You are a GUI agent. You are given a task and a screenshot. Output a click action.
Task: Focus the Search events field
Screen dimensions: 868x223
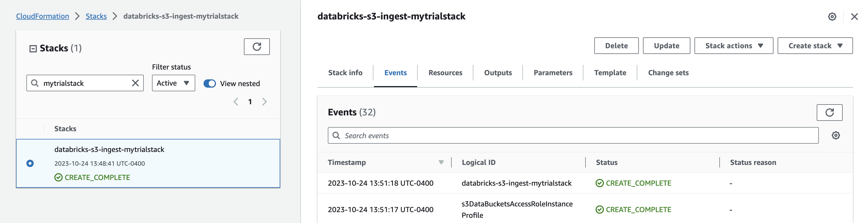pos(573,135)
